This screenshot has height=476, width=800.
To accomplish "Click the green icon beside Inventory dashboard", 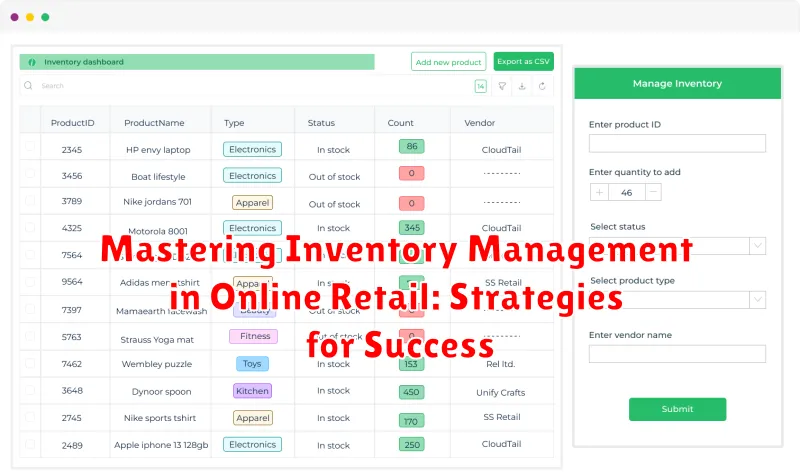I will click(32, 62).
